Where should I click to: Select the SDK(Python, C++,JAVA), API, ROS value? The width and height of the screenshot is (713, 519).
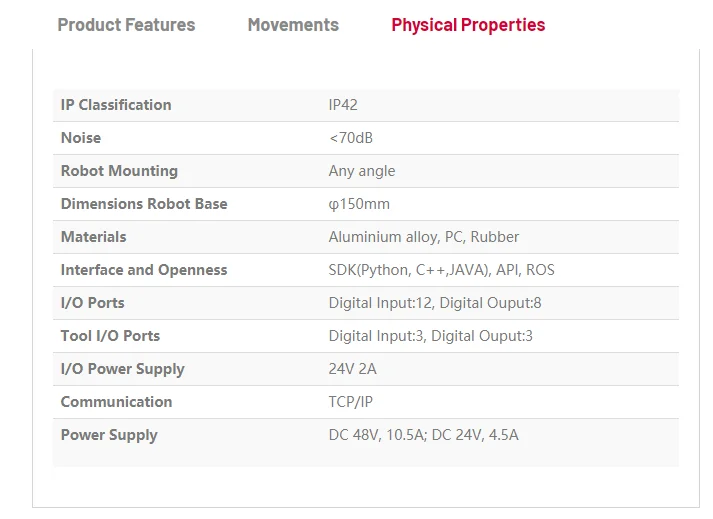tap(441, 270)
